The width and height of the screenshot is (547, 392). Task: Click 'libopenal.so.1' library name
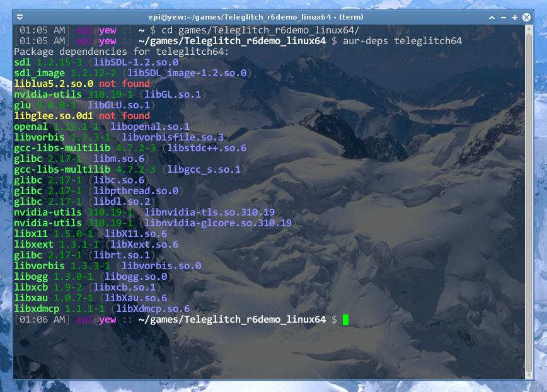(x=150, y=127)
